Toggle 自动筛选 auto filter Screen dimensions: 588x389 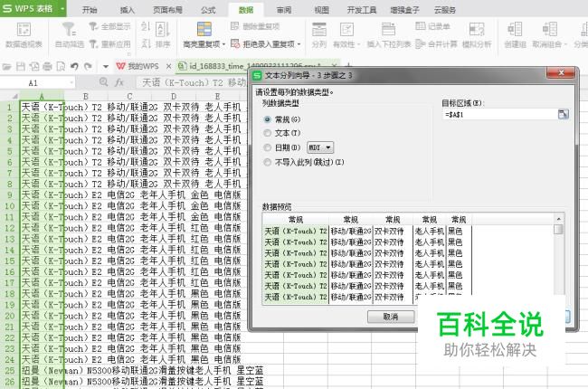[x=70, y=35]
